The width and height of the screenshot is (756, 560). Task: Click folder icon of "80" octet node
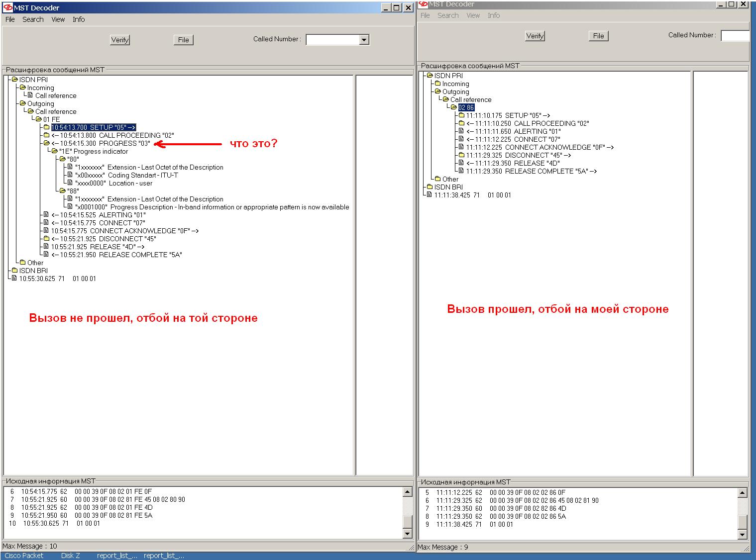click(x=63, y=159)
